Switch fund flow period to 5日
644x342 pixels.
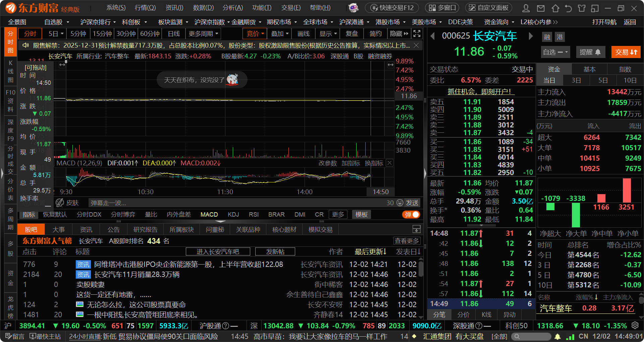(x=603, y=80)
